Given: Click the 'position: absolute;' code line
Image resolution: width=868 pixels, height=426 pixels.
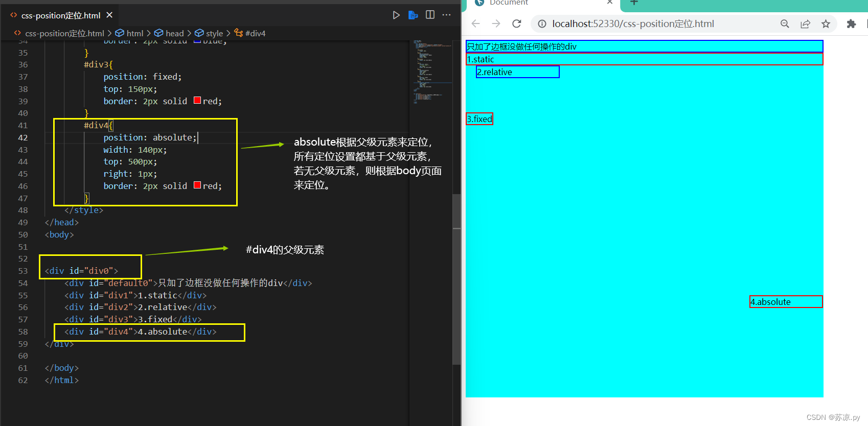Looking at the screenshot, I should coord(150,137).
